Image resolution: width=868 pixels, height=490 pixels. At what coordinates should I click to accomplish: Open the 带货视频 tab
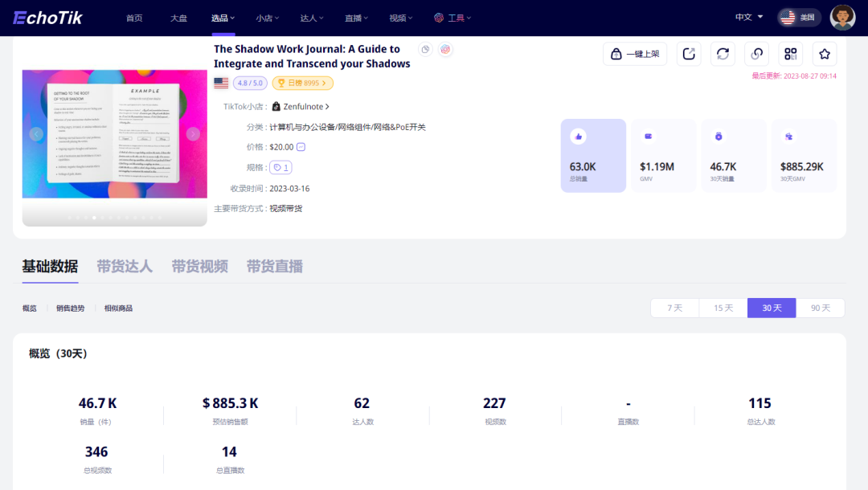tap(199, 267)
